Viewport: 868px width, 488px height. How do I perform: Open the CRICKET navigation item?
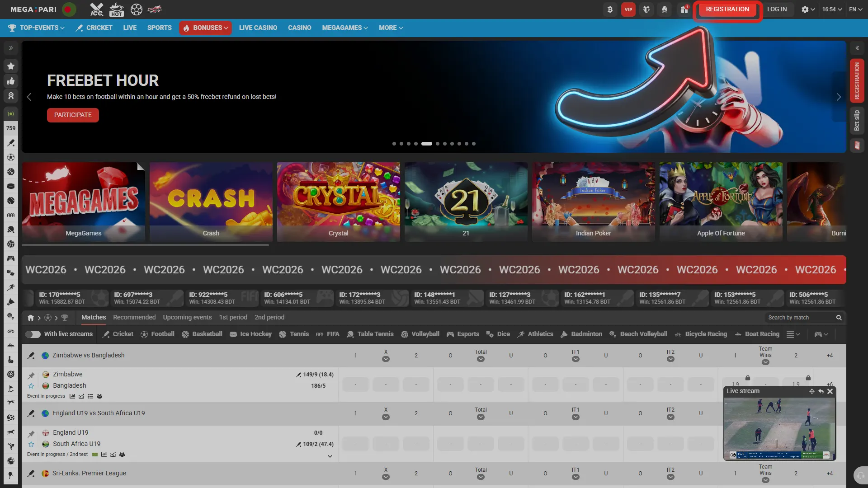pyautogui.click(x=94, y=28)
